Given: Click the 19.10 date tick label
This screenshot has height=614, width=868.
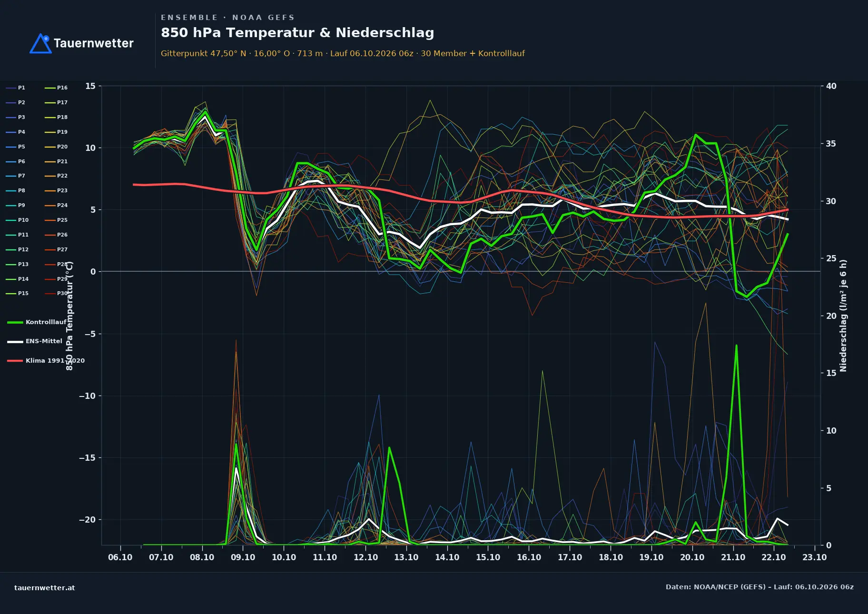Looking at the screenshot, I should 651,557.
